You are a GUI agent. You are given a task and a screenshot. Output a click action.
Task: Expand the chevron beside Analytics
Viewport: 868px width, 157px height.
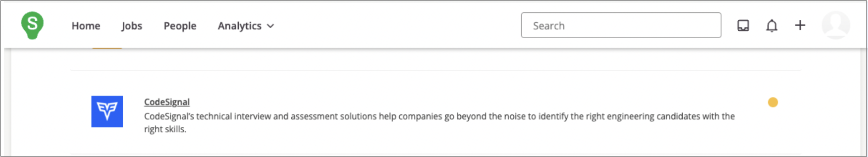click(270, 26)
